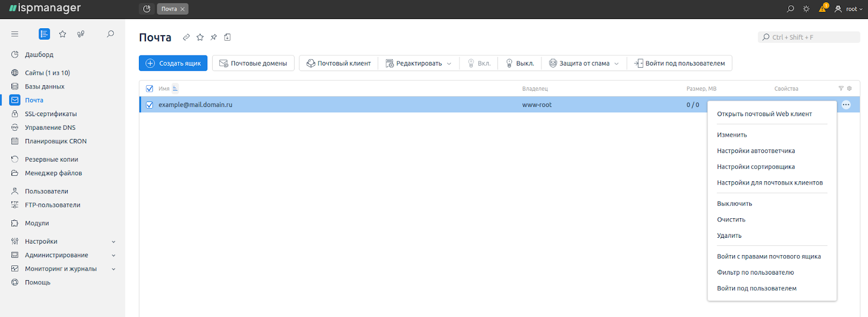
Task: Copy link icon next to Почта title
Action: (x=186, y=37)
